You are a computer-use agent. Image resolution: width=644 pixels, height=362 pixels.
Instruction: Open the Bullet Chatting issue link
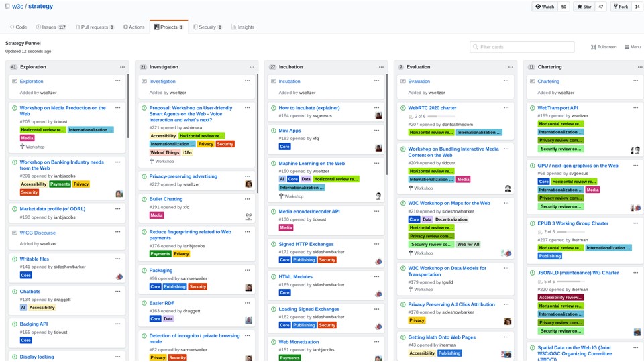(x=166, y=199)
